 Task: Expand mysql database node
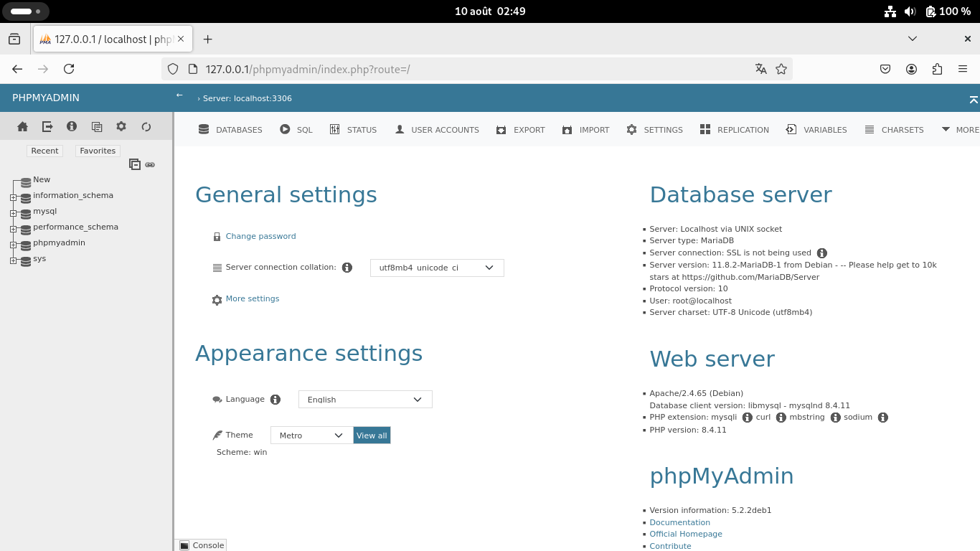pyautogui.click(x=13, y=213)
